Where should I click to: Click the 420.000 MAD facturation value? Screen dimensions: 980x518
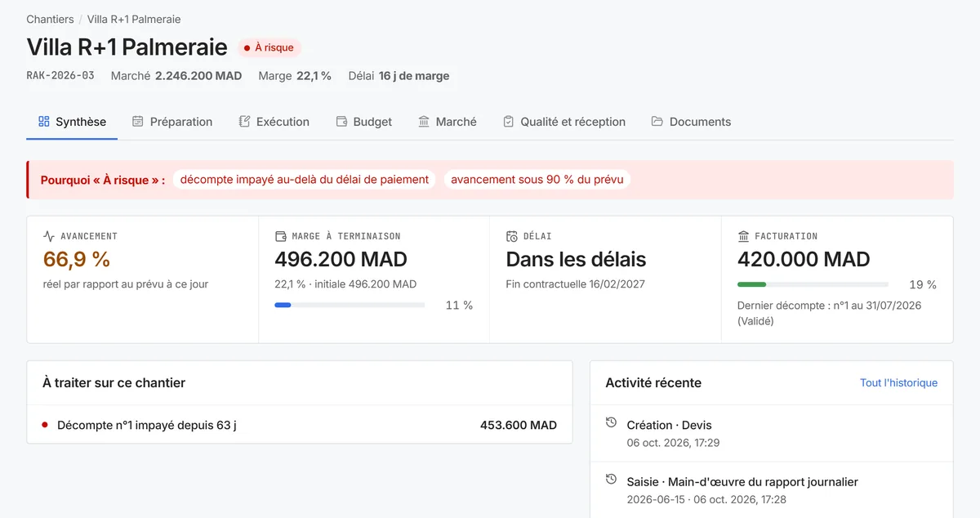point(804,260)
